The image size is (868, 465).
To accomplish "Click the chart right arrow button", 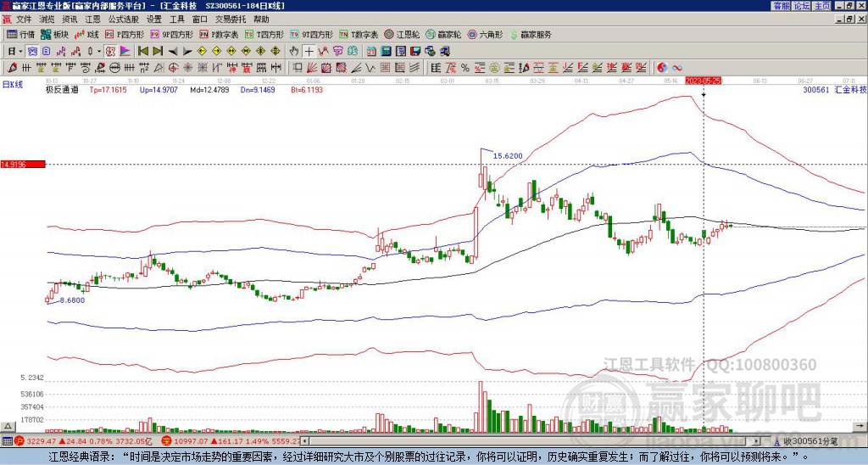I will click(x=860, y=426).
